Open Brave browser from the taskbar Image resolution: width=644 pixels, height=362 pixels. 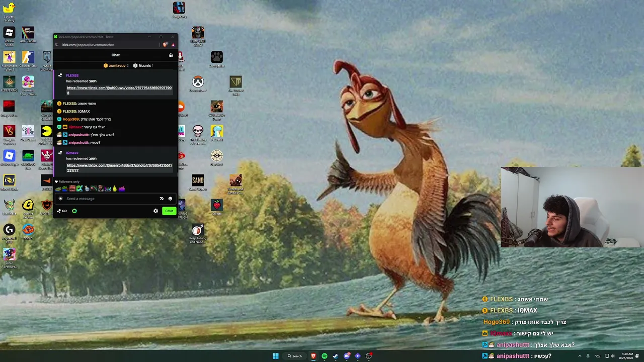tap(313, 356)
